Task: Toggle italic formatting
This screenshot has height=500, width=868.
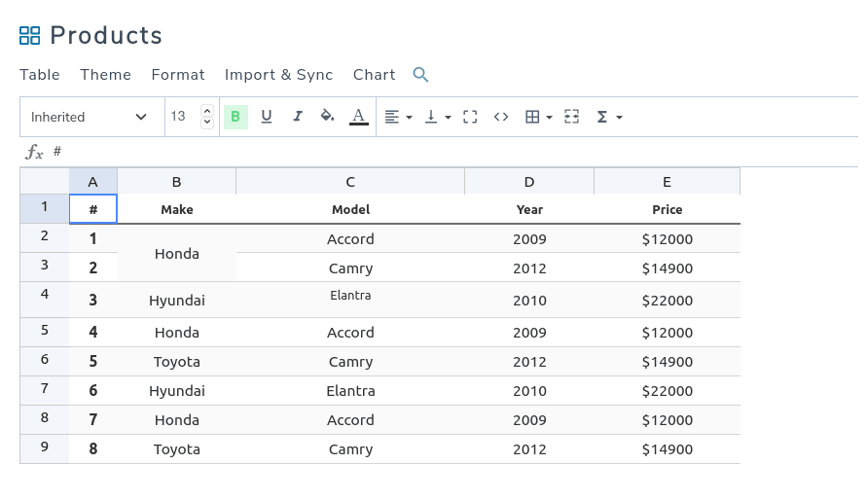Action: point(298,117)
